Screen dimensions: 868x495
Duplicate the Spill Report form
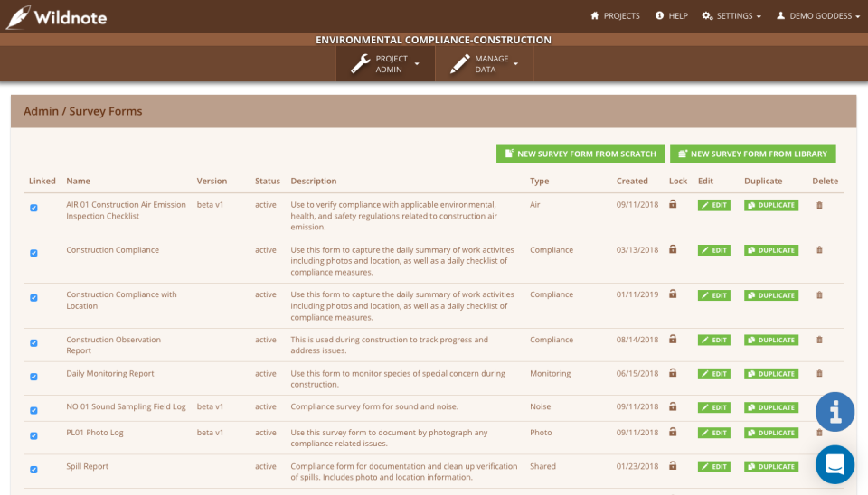[x=771, y=467]
